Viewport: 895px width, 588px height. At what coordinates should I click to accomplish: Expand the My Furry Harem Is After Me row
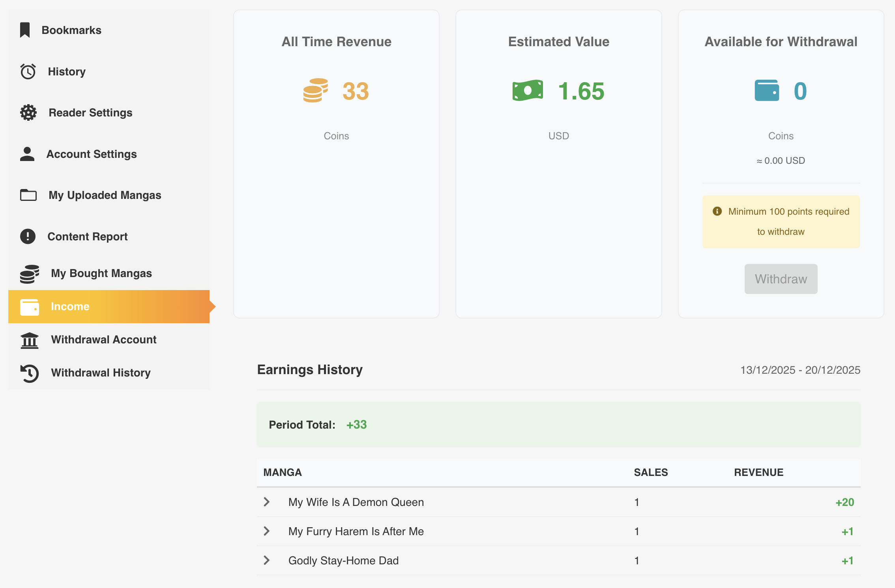(x=266, y=531)
